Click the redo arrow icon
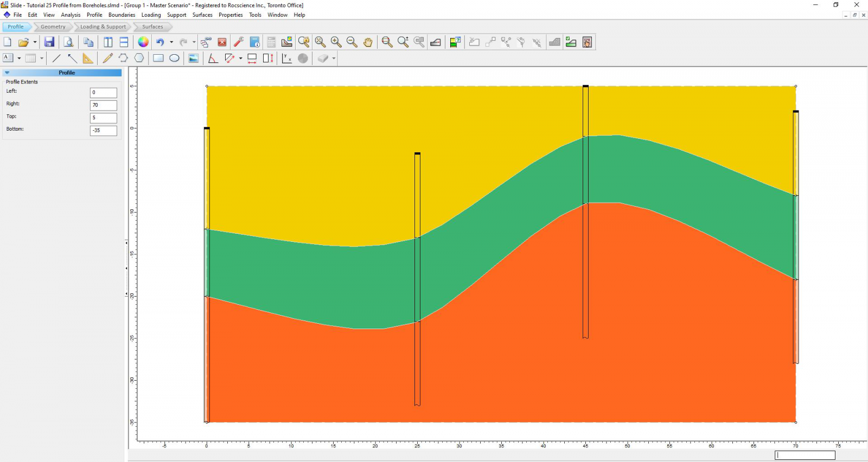 [183, 42]
